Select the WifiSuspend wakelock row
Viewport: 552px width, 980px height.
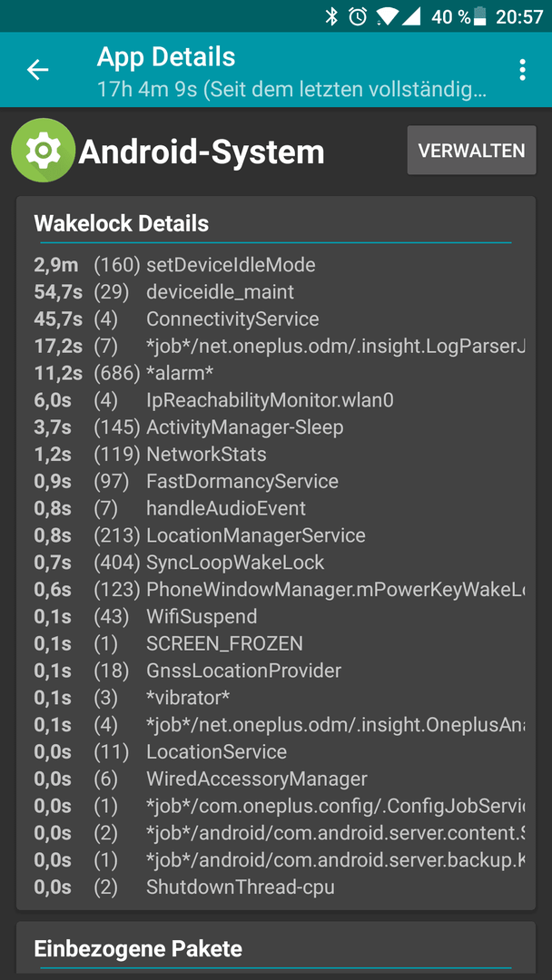coord(276,617)
